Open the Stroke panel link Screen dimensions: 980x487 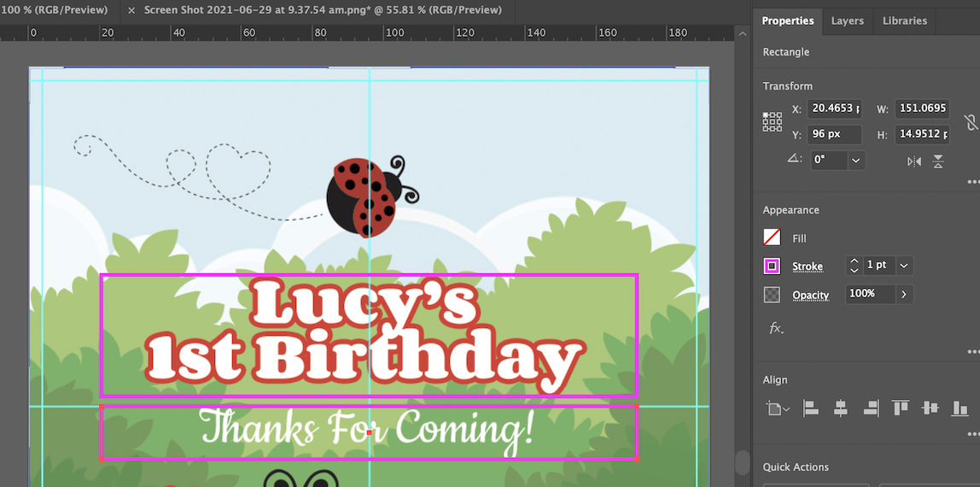807,267
